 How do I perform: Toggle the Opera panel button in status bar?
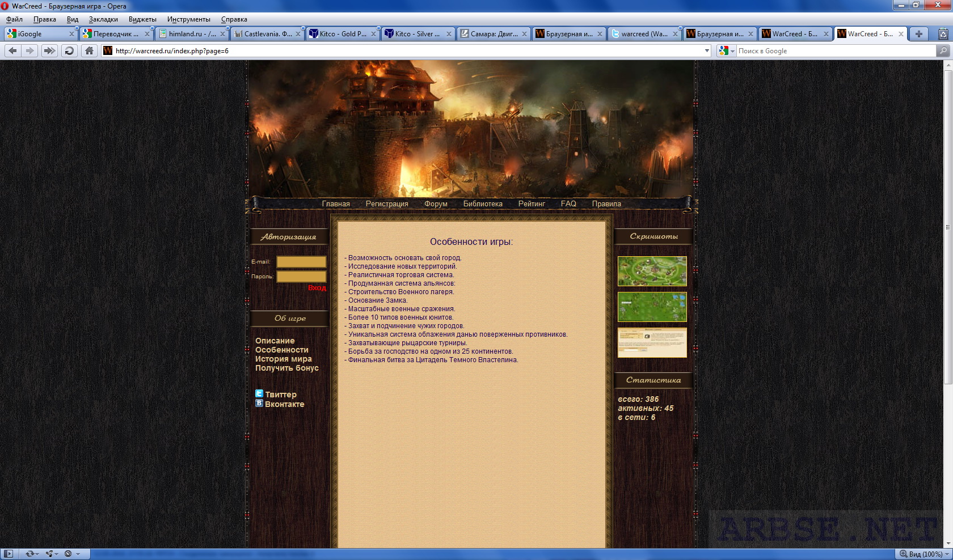point(9,554)
